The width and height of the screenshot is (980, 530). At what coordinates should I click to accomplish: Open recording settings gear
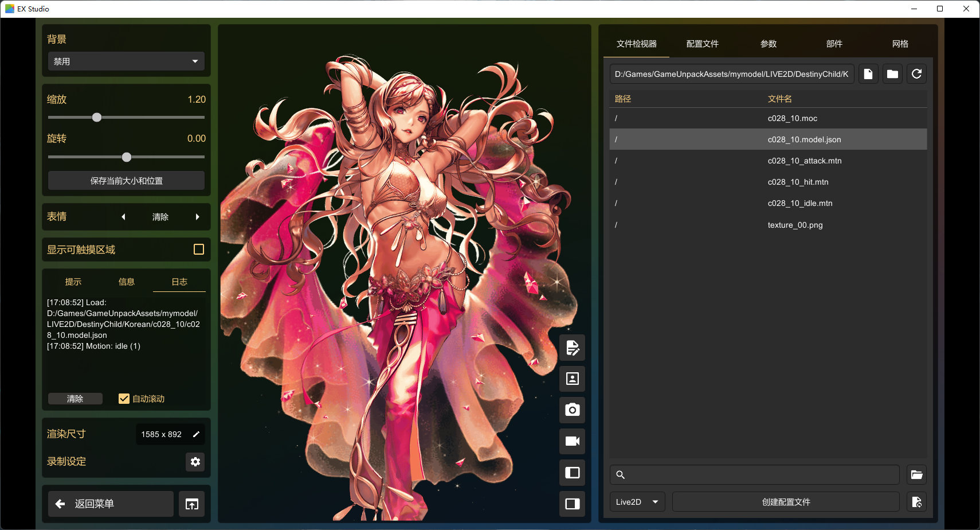(195, 462)
